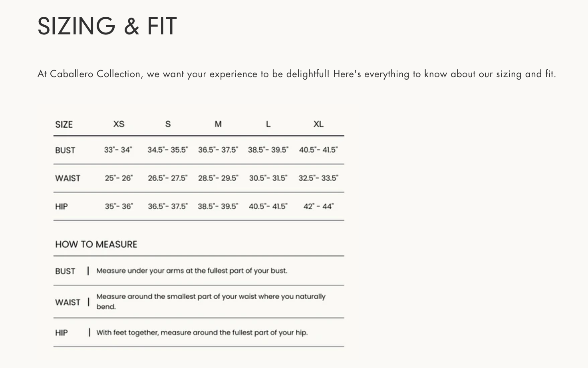This screenshot has width=588, height=368.
Task: Click the Caballero Collection intro sentence
Action: click(x=296, y=74)
